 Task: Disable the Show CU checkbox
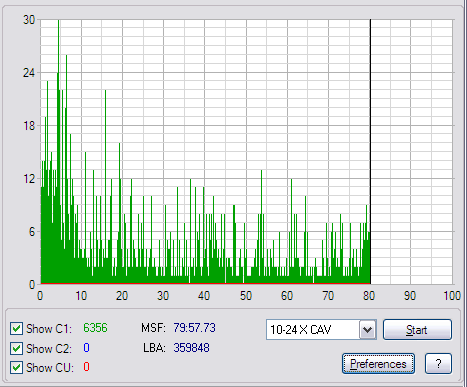[16, 368]
